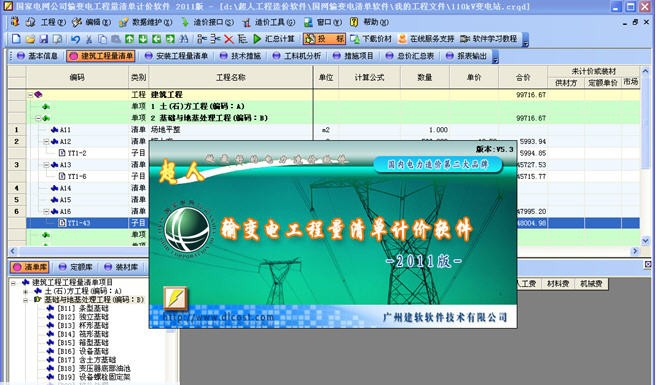The width and height of the screenshot is (656, 385).
Task: Click the 在线服务支持 button label
Action: [x=432, y=39]
